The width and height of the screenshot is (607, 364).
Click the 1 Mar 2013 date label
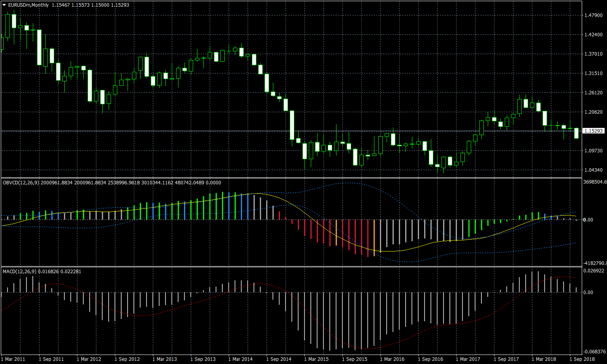click(x=165, y=359)
